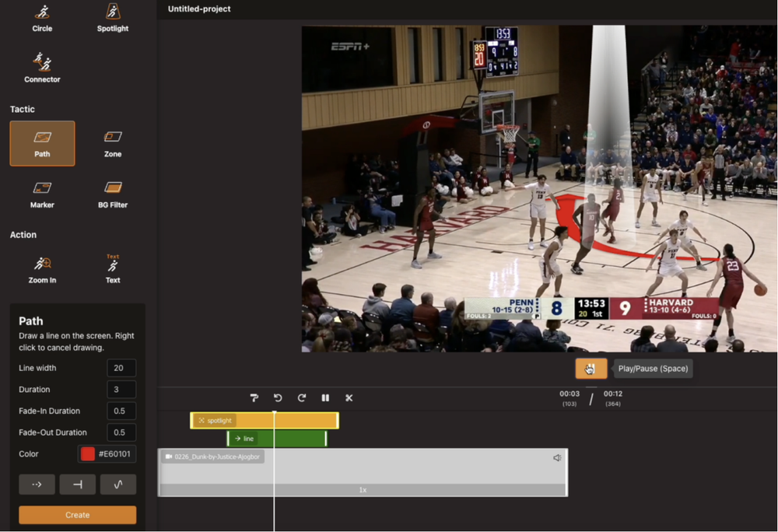Image resolution: width=778 pixels, height=532 pixels.
Task: Redo the last edit
Action: click(x=302, y=397)
